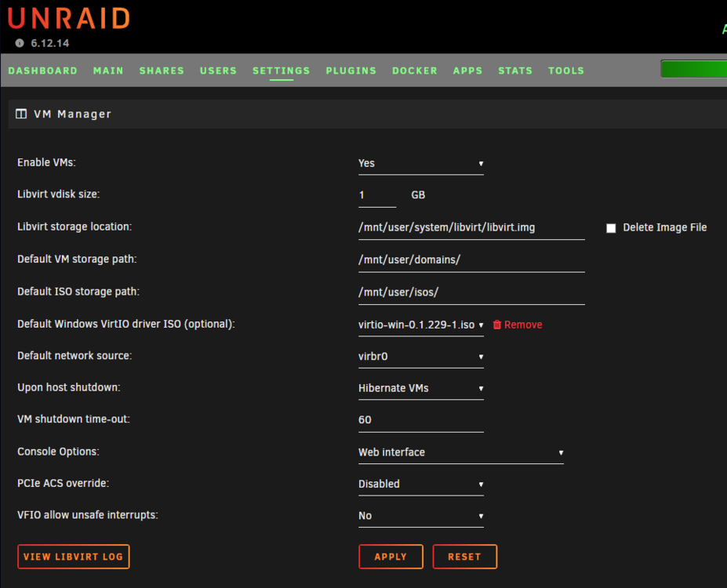Click the Default network source label
Screen dimensions: 727x588
coord(75,355)
